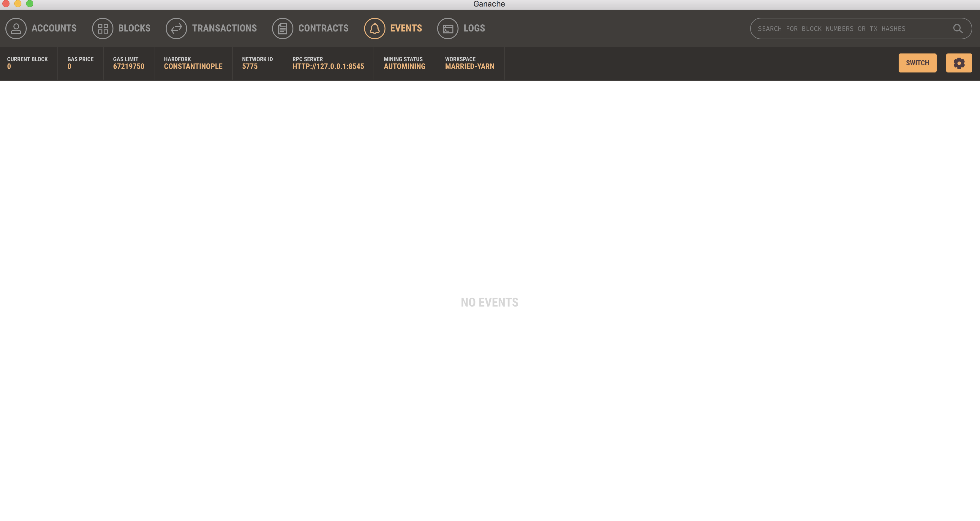Click the Accounts person icon
The width and height of the screenshot is (980, 521).
pyautogui.click(x=16, y=29)
